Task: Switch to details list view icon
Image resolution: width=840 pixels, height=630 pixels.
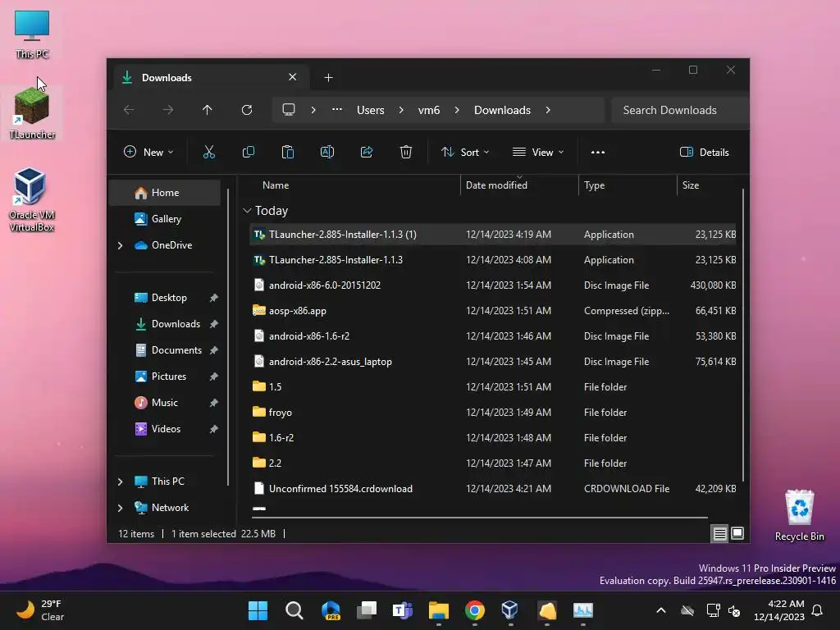Action: click(x=719, y=533)
